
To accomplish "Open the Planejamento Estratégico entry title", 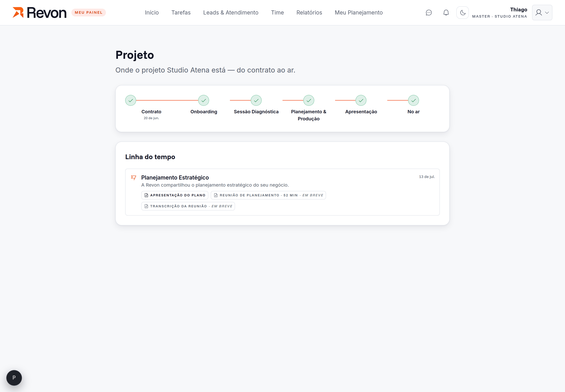I will [175, 178].
